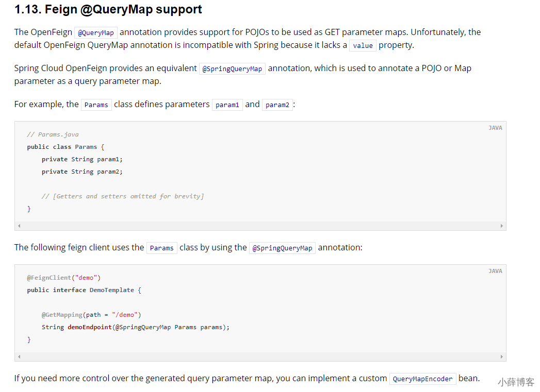The height and width of the screenshot is (392, 540).
Task: Click the QueryMapEncoder inline code label
Action: [x=422, y=379]
